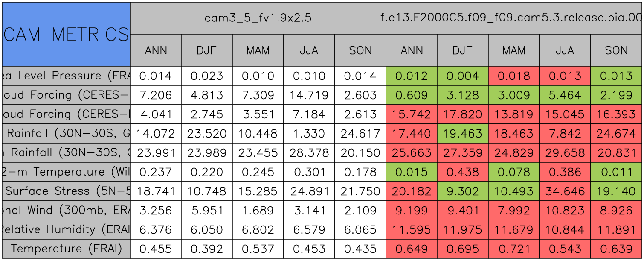Click the JJA header under cam3_5_fv1.9x2.5

(309, 50)
